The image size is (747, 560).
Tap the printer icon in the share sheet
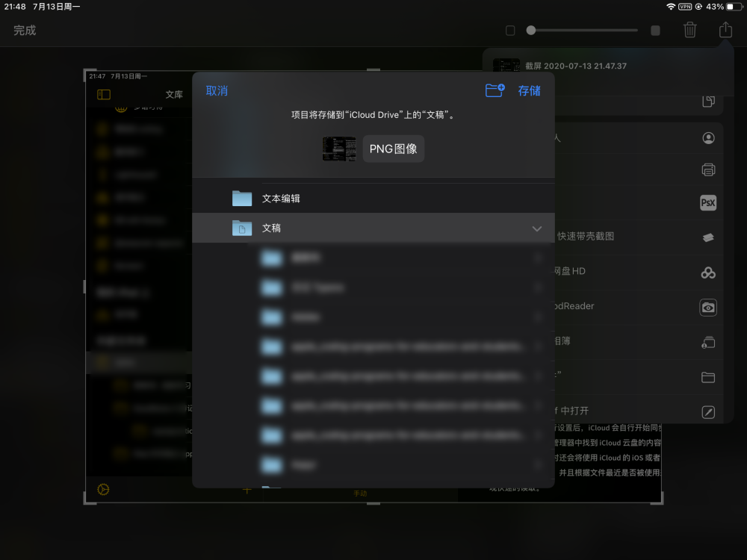click(708, 169)
